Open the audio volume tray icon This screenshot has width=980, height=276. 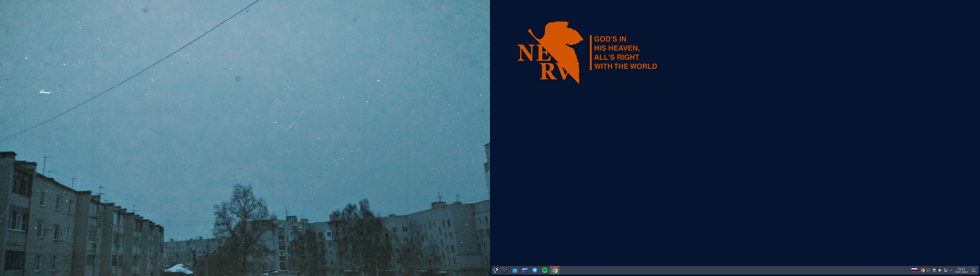pos(940,270)
